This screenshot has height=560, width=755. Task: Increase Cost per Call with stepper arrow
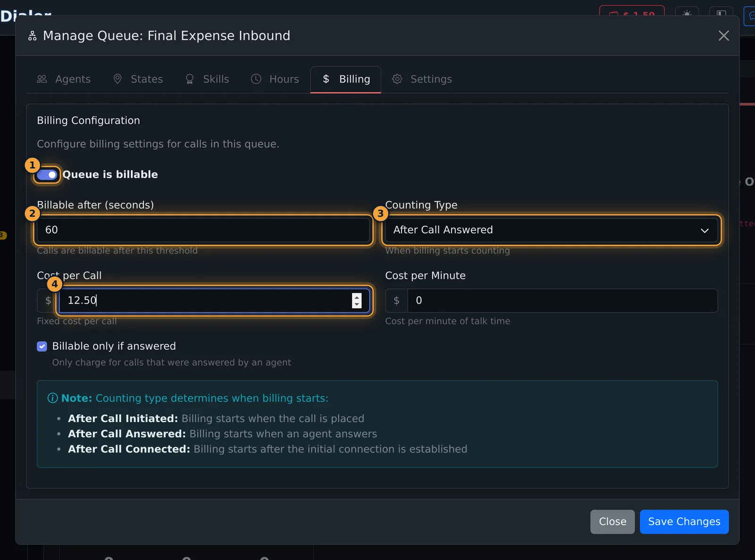(357, 297)
